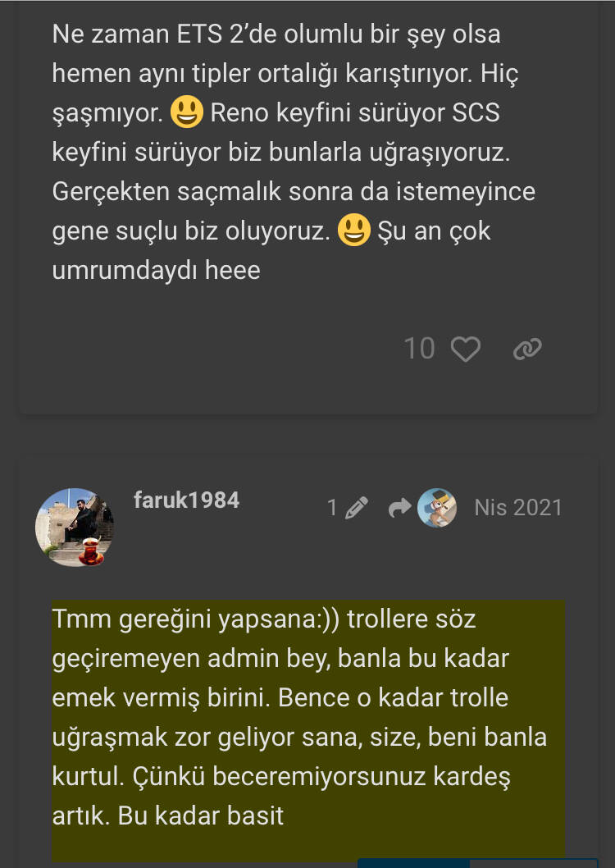This screenshot has width=615, height=868.
Task: Like the post with the heart icon
Action: (x=466, y=349)
